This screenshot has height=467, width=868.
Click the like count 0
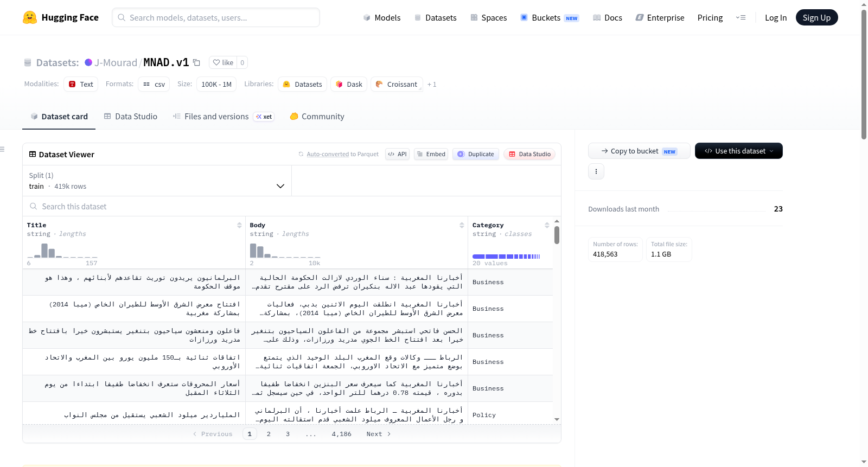click(x=242, y=62)
